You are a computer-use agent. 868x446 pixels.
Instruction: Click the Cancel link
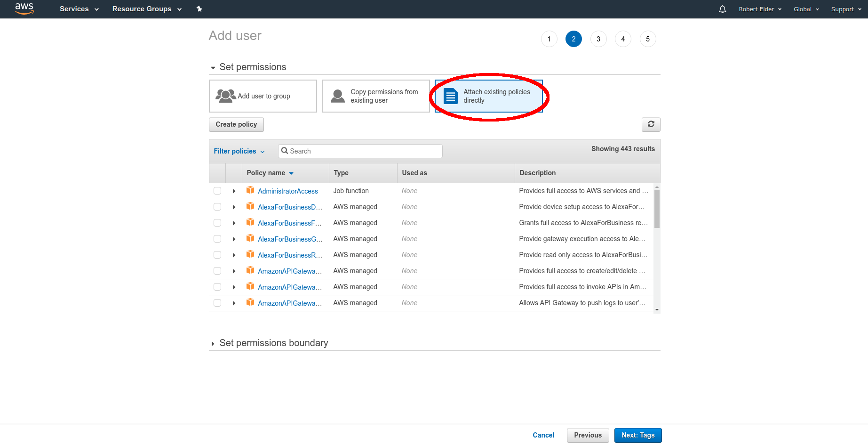(543, 435)
